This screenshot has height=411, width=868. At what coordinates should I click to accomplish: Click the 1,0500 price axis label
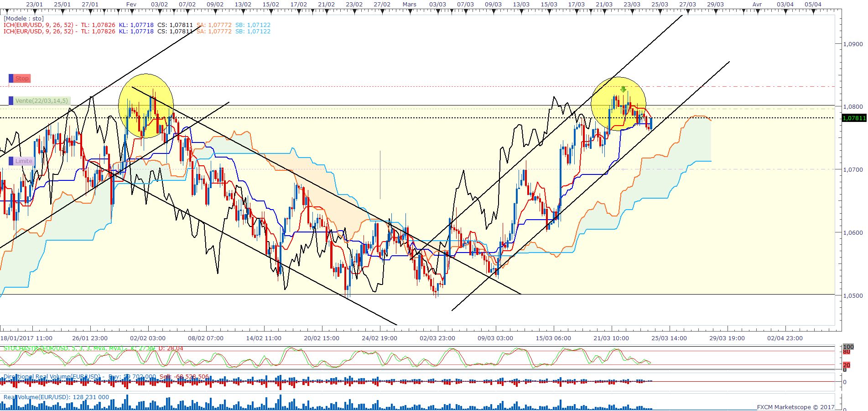coord(853,296)
